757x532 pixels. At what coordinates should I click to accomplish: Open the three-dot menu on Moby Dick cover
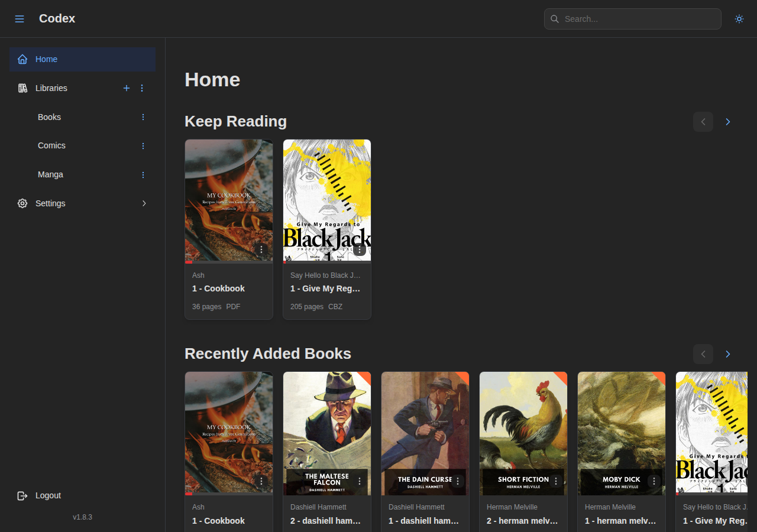(x=654, y=481)
